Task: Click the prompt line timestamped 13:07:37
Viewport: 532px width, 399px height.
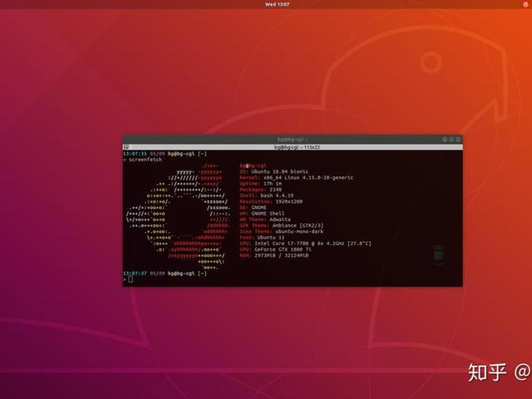Action: pos(164,273)
